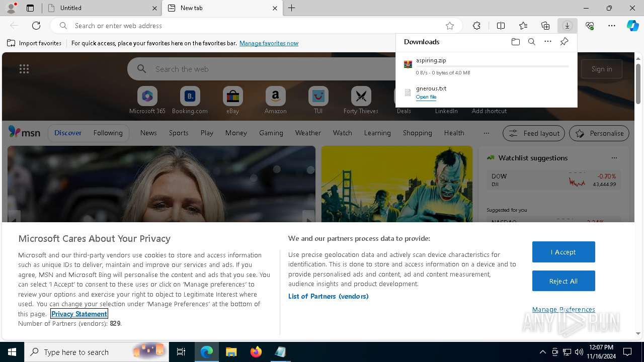Click the msn logo
The height and width of the screenshot is (362, 644).
[24, 132]
